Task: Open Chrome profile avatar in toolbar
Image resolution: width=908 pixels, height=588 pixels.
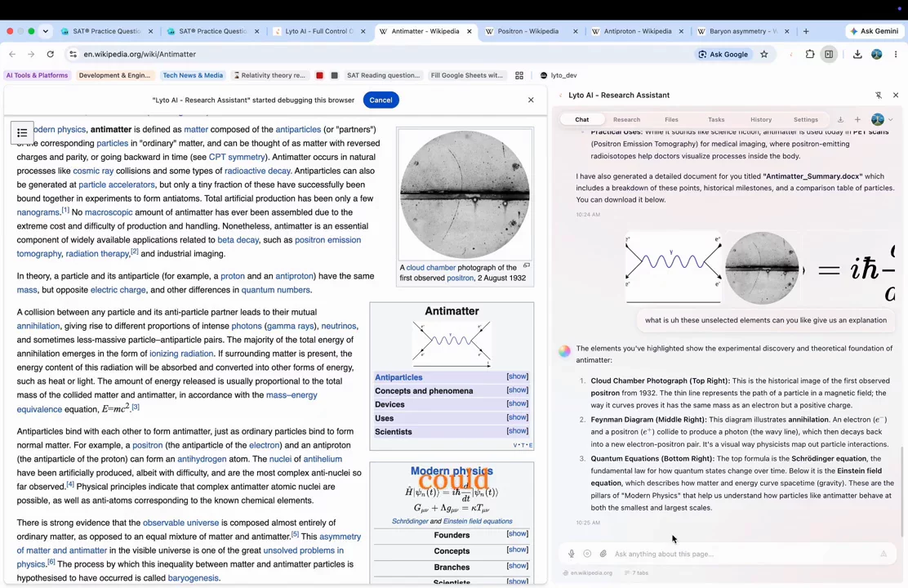Action: tap(877, 54)
